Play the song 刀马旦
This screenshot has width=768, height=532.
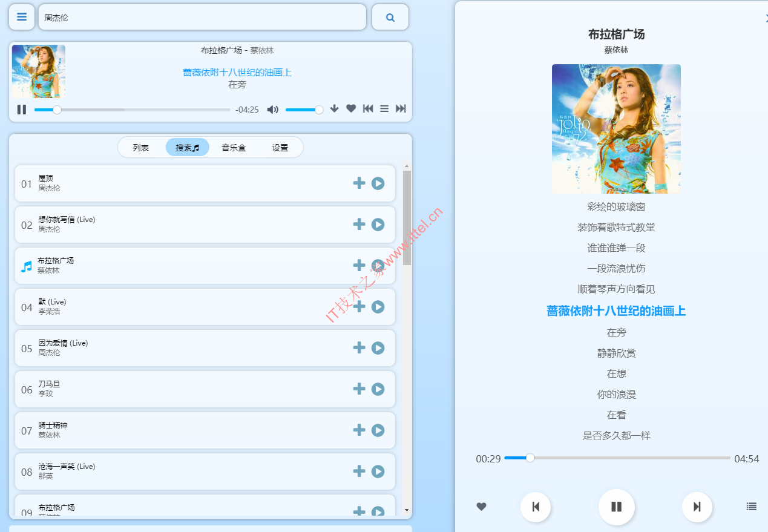[x=378, y=389]
